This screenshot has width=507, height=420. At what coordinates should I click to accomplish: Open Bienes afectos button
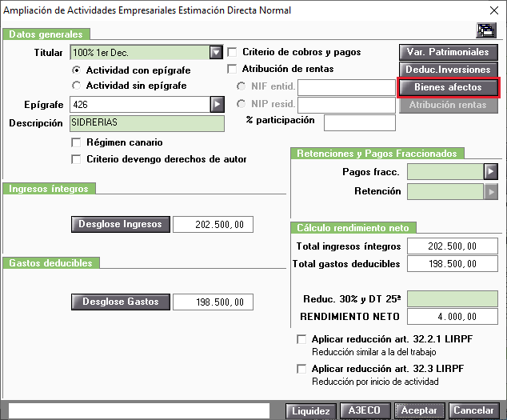[449, 87]
